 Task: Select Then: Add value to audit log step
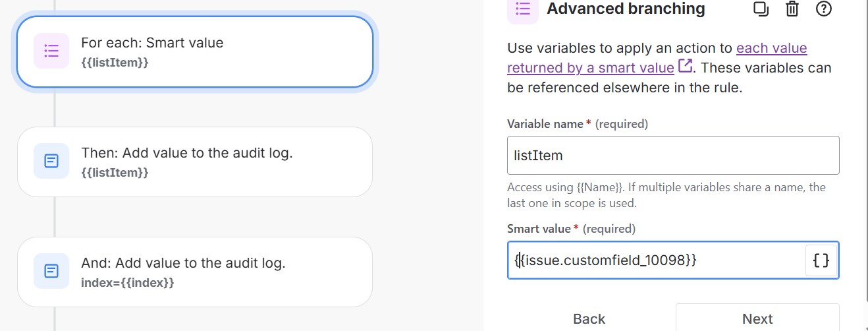(195, 162)
